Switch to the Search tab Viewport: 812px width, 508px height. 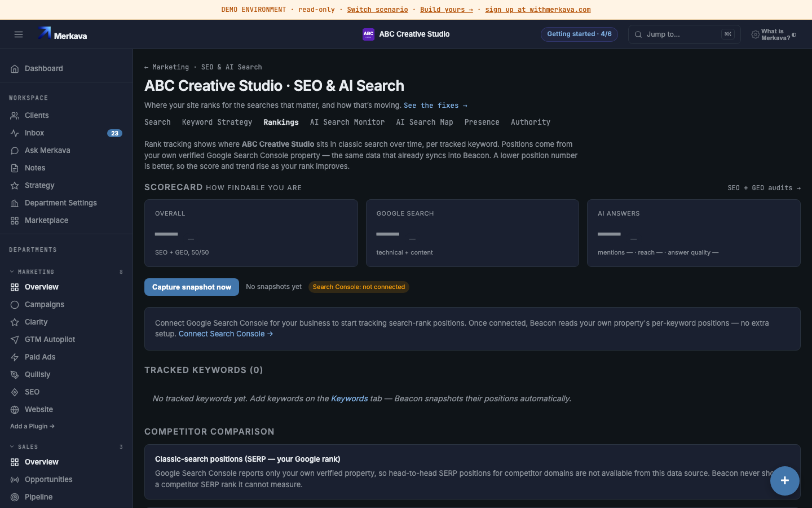point(157,122)
